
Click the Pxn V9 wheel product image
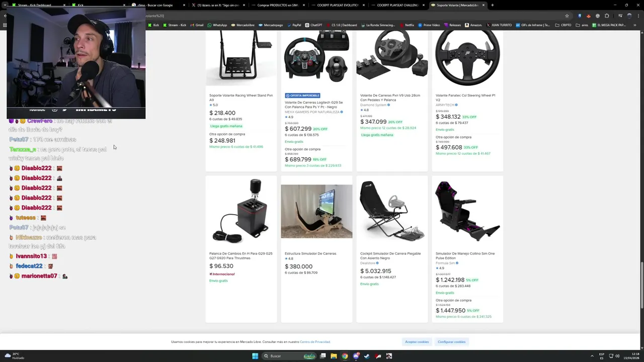coord(392,58)
